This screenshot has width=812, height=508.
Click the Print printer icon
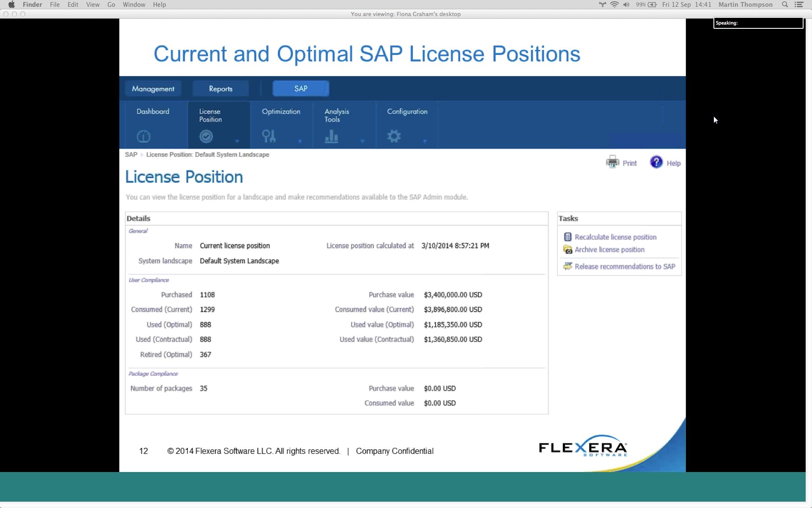(612, 162)
